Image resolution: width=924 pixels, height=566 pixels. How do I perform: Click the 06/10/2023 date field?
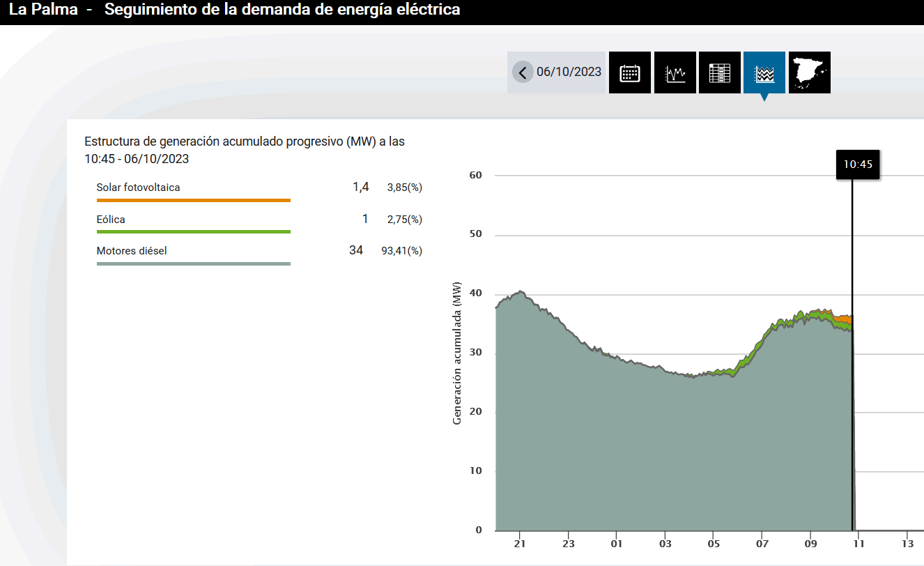[x=569, y=72]
